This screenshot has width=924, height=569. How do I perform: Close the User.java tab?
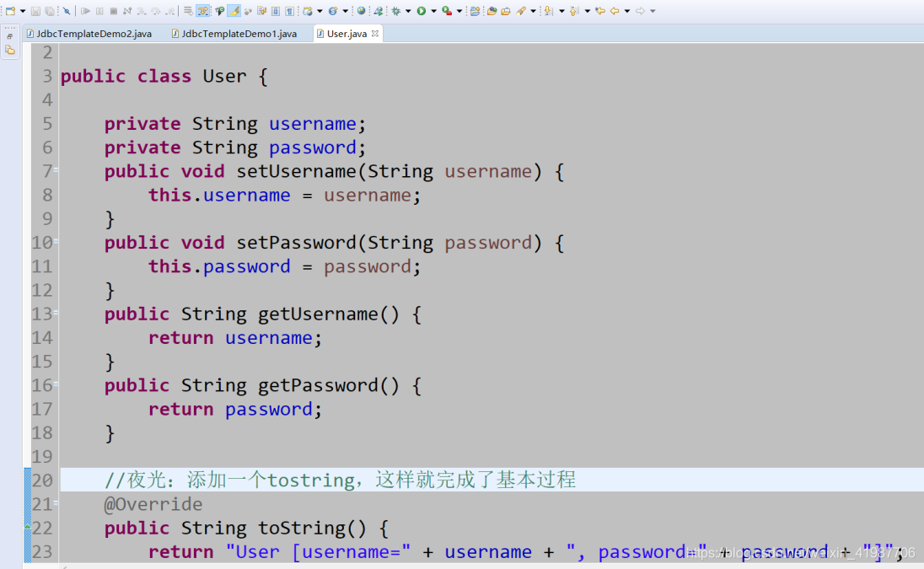[375, 34]
